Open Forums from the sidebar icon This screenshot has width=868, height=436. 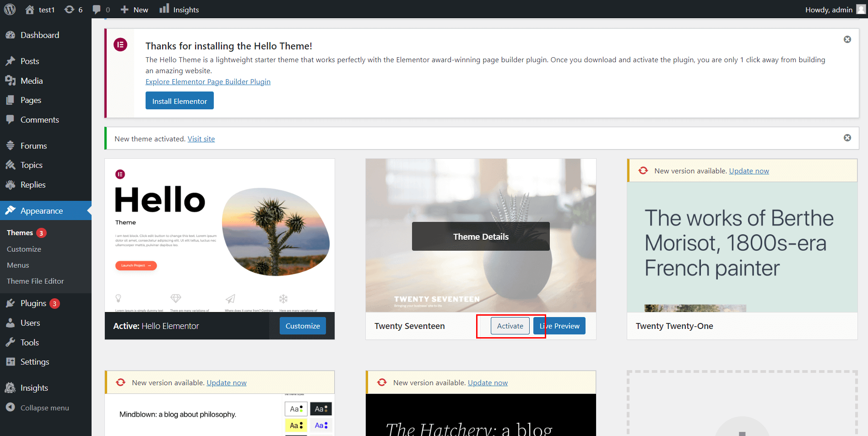pyautogui.click(x=11, y=145)
